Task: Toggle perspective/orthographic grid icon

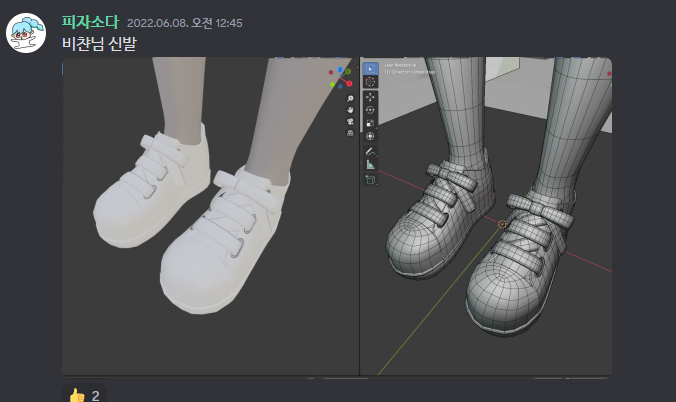Action: pos(350,133)
